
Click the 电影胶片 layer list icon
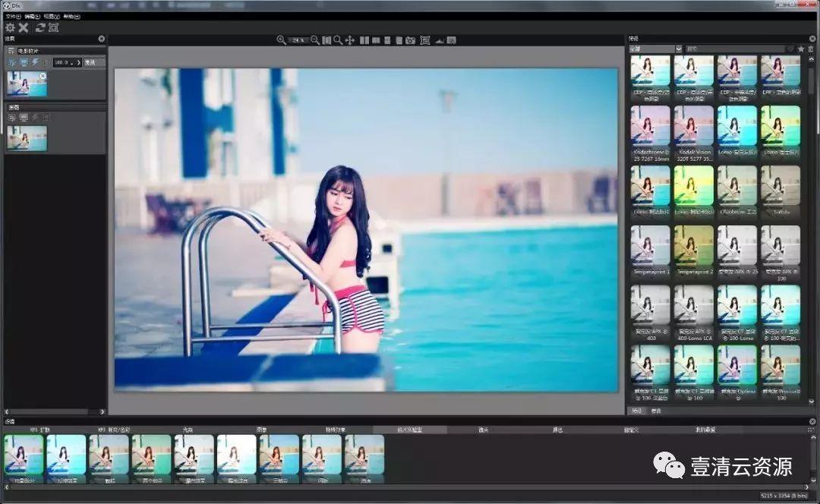click(11, 51)
